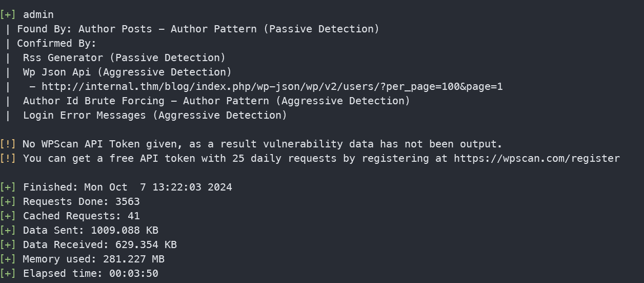Select the "Login Error Messages" line
644x283 pixels.
pos(155,115)
